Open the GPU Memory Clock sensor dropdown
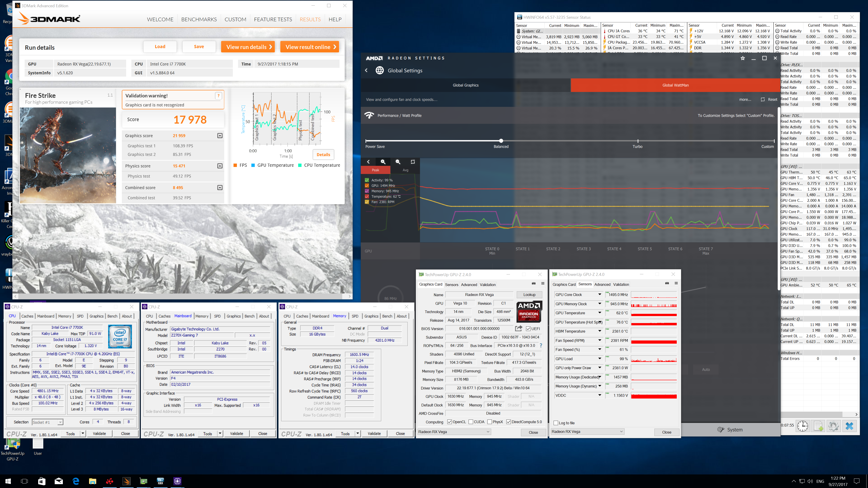The height and width of the screenshot is (488, 868). [600, 304]
